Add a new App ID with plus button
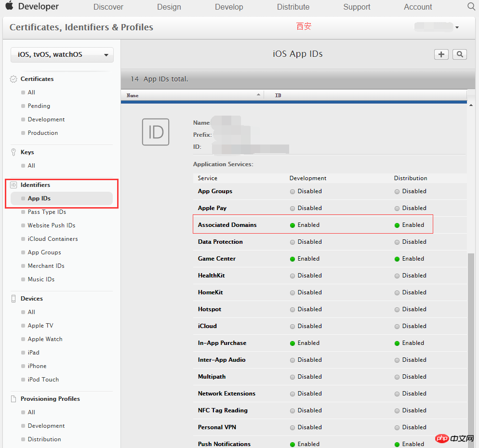Screen dimensions: 479x448 tap(441, 54)
